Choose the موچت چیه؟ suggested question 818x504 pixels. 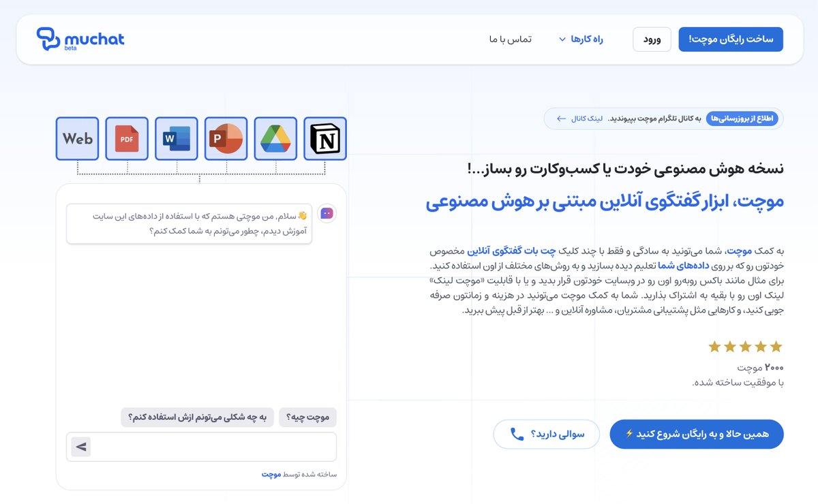tap(307, 417)
